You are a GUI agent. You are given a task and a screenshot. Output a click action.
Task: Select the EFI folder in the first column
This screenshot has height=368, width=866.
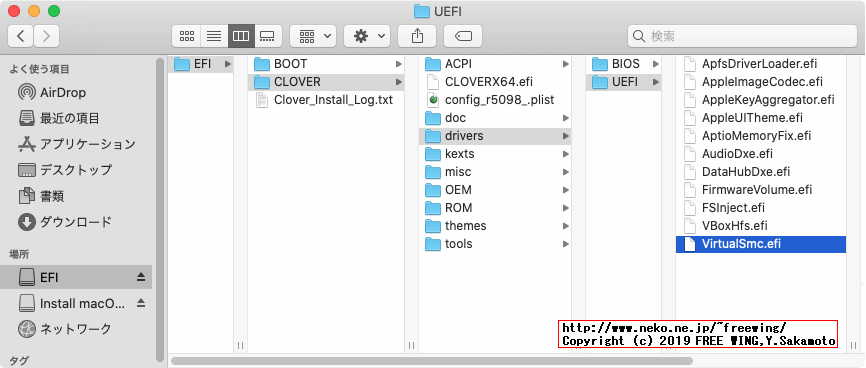[x=200, y=65]
